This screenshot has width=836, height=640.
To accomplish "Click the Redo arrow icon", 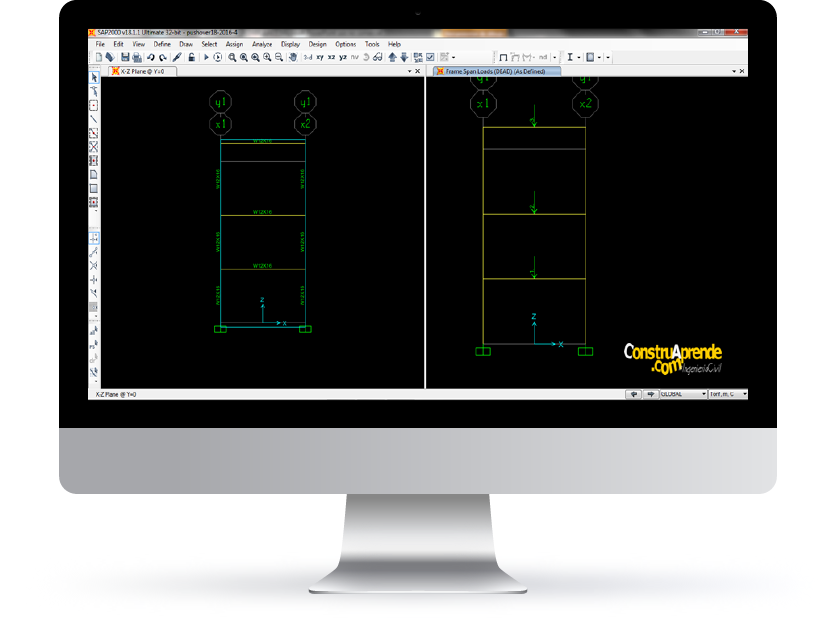I will [163, 57].
